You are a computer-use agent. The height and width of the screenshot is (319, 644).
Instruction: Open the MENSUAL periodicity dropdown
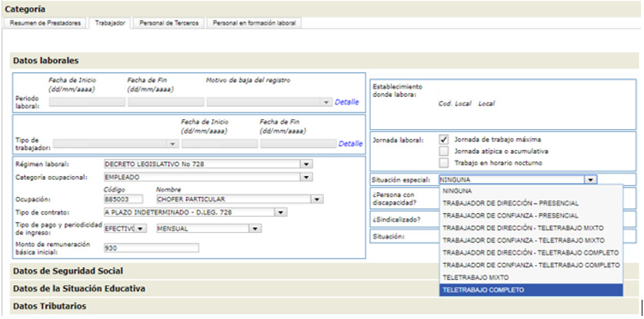click(x=255, y=228)
